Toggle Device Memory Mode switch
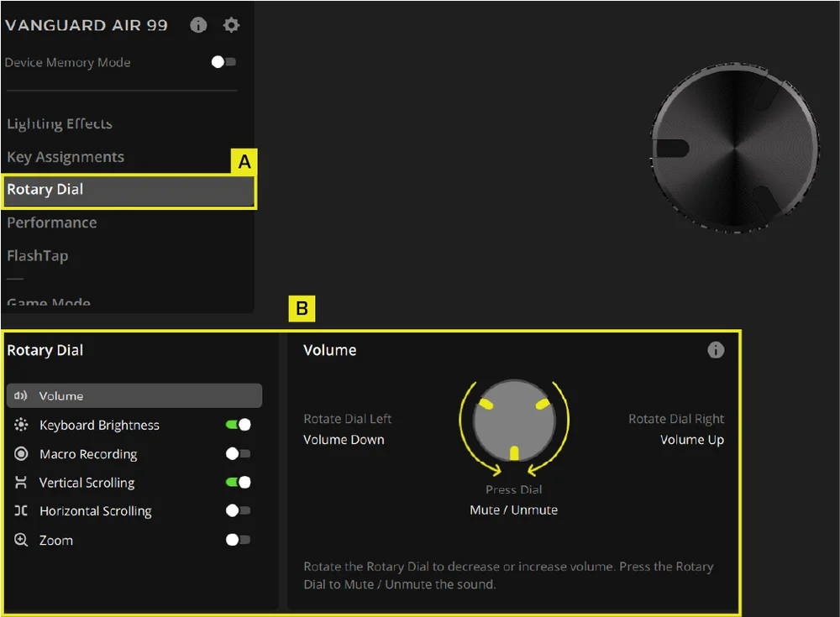This screenshot has height=617, width=840. [223, 62]
